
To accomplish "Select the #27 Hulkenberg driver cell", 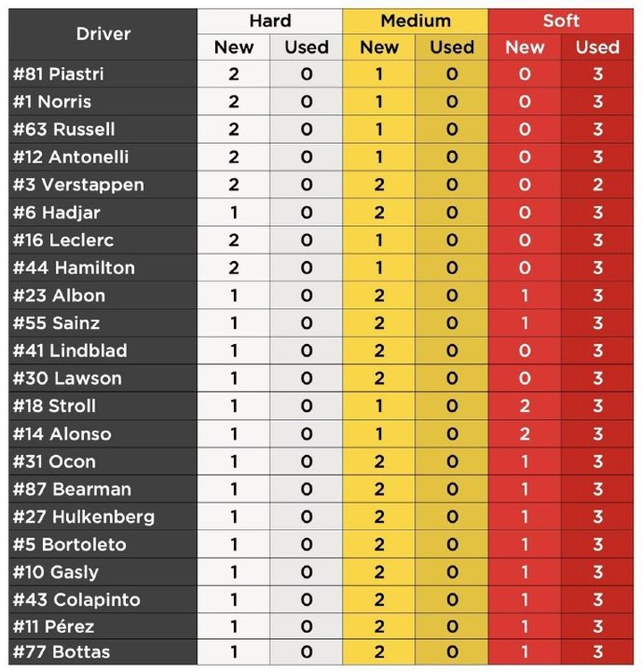I will pyautogui.click(x=103, y=517).
